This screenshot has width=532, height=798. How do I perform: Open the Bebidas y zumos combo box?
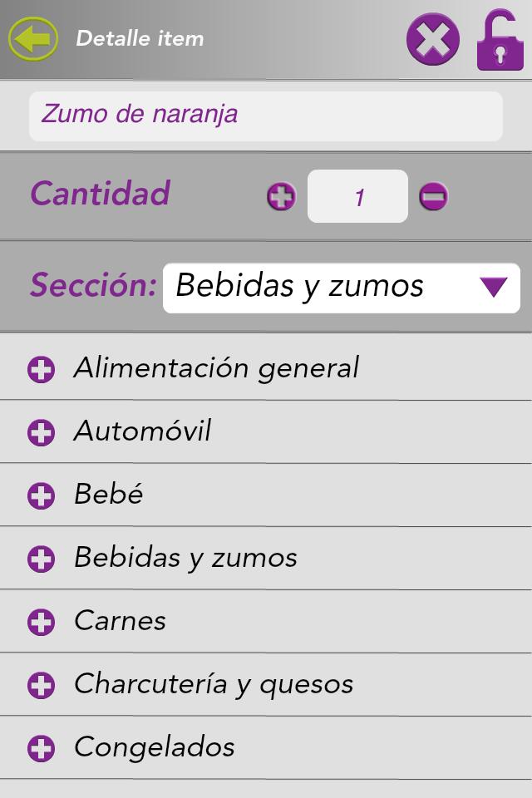click(x=324, y=288)
